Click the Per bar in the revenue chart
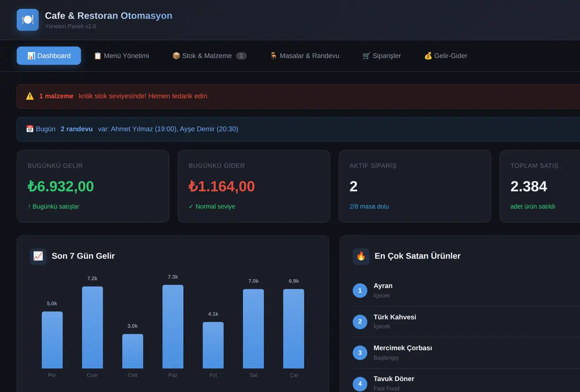 (52, 340)
